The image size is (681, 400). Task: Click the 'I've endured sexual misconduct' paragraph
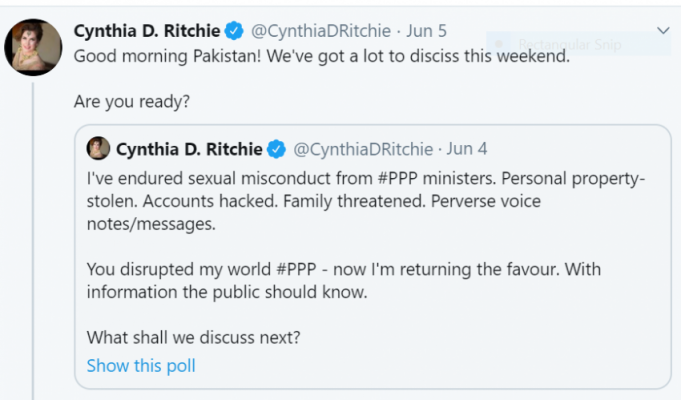366,201
